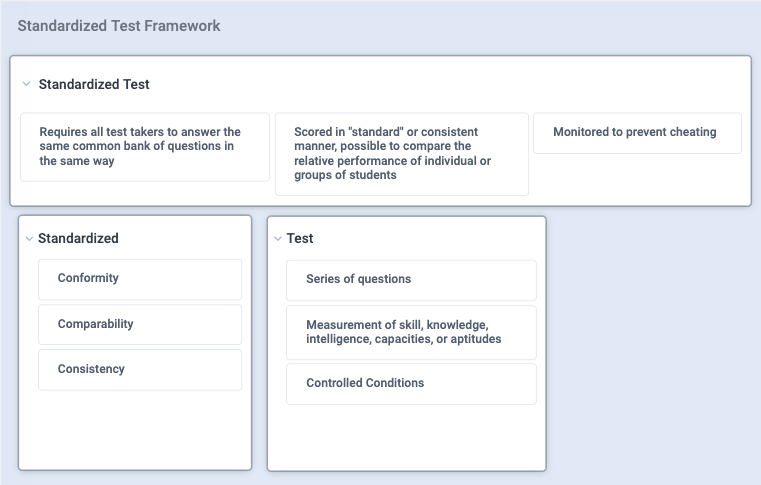Viewport: 761px width, 485px height.
Task: Select the Conformity card
Action: point(140,279)
